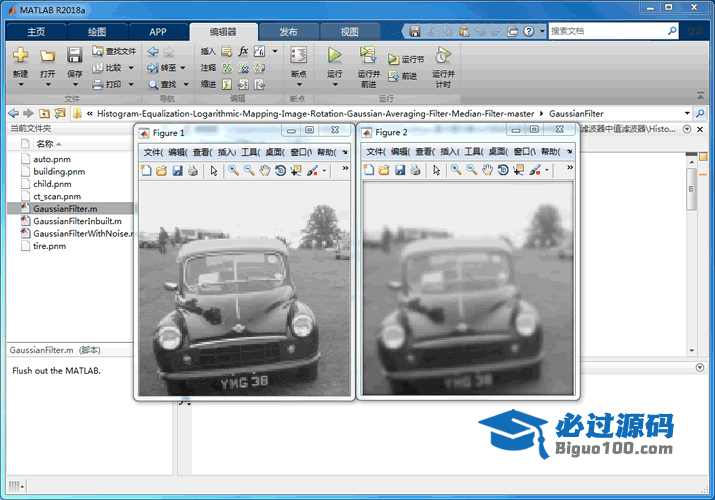Click the Run and Advance (运行并前进) button
Screen dimensions: 715x500
tap(368, 56)
